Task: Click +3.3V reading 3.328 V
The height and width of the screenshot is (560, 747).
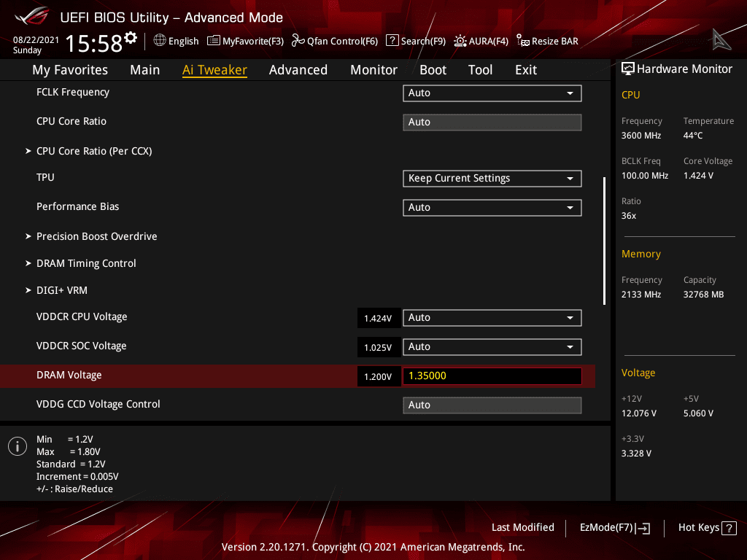Action: point(636,454)
